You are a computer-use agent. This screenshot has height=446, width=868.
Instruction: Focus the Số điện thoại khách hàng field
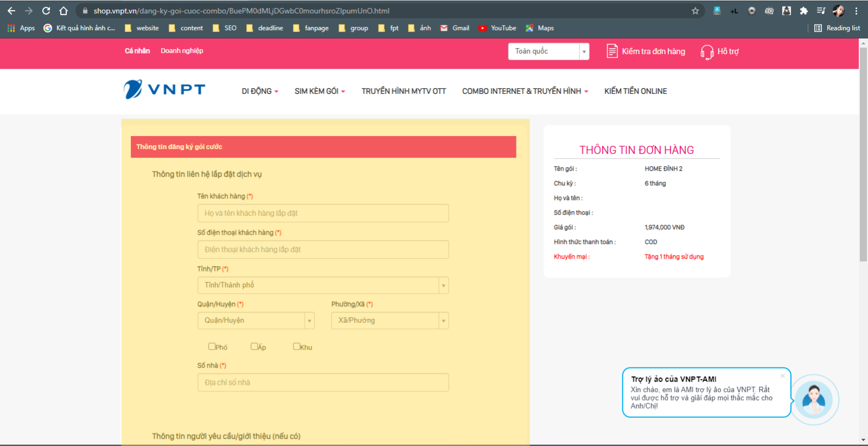(x=323, y=249)
